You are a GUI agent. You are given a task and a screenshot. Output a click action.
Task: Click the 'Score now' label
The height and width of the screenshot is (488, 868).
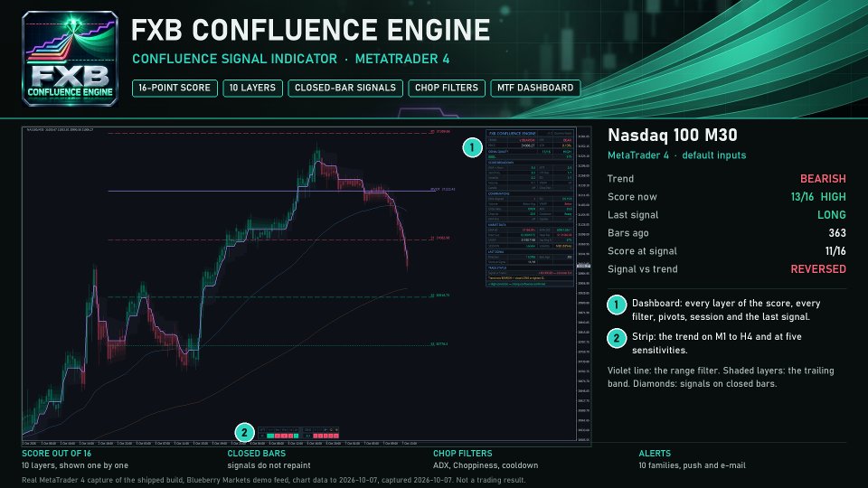click(x=632, y=197)
